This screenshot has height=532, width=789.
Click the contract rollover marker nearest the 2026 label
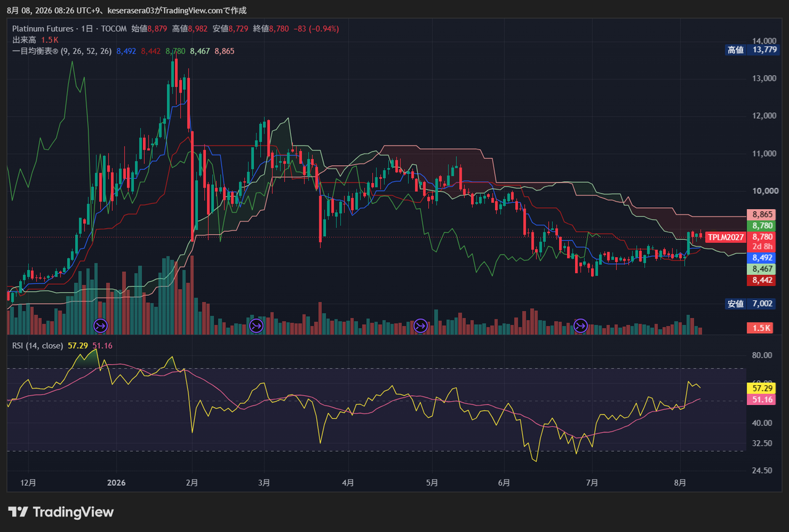click(100, 325)
